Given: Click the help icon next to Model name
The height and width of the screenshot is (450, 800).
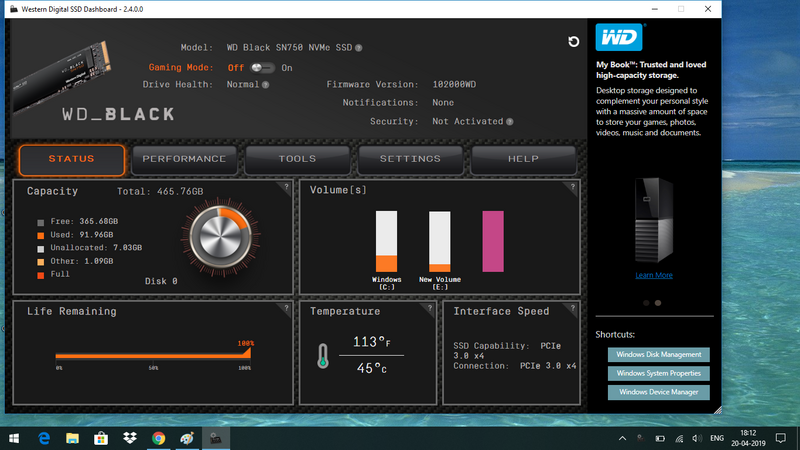Looking at the screenshot, I should [359, 48].
